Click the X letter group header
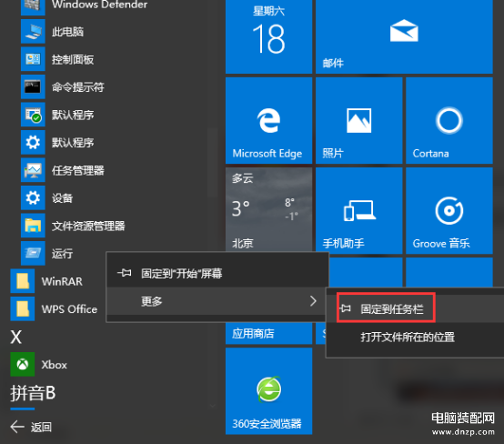The width and height of the screenshot is (504, 444). [16, 338]
